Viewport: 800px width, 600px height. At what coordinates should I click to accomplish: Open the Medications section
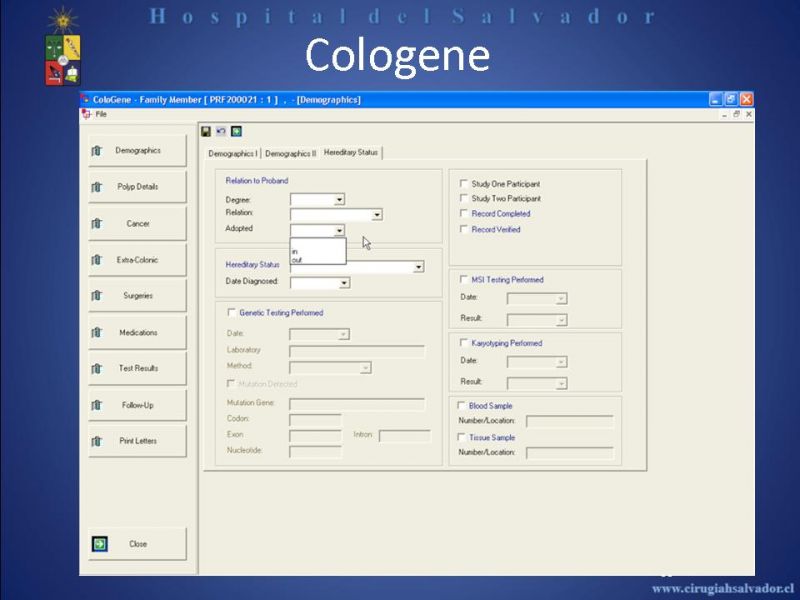pyautogui.click(x=137, y=332)
